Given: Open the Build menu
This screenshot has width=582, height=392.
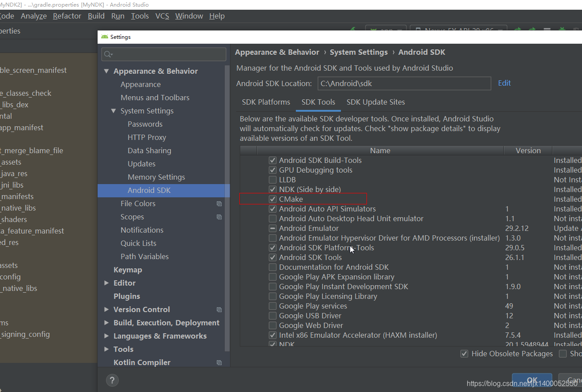Looking at the screenshot, I should pos(96,16).
